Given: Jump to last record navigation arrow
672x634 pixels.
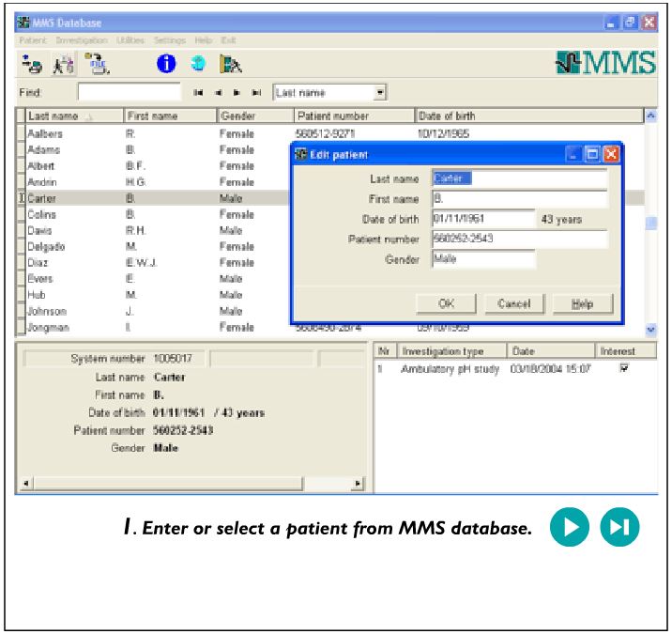Looking at the screenshot, I should click(256, 93).
